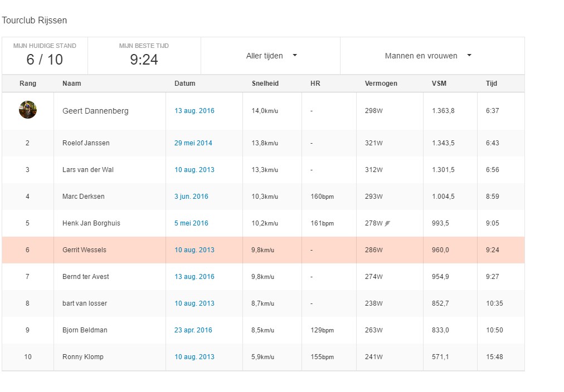Viewport: 564px width, 392px height.
Task: Click the Snelheid column header
Action: click(265, 84)
